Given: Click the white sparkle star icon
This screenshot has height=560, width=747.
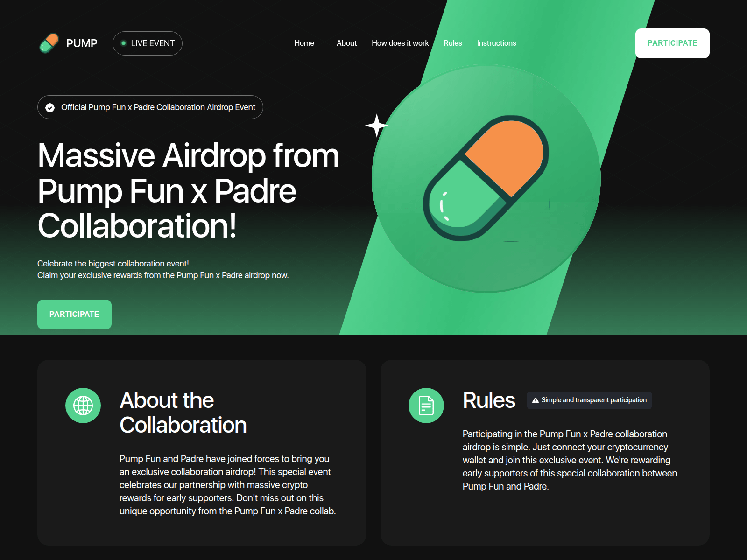Looking at the screenshot, I should pyautogui.click(x=376, y=125).
